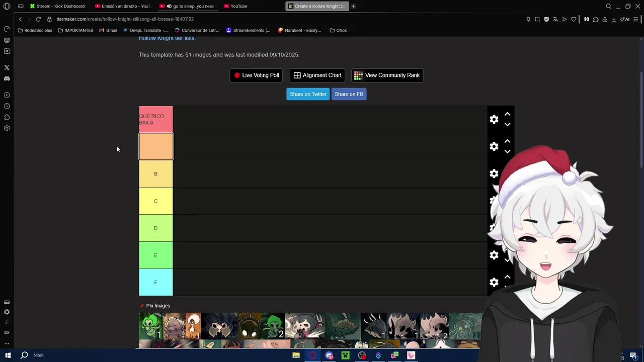Open the Gmail bookmark
The width and height of the screenshot is (644, 362).
108,30
